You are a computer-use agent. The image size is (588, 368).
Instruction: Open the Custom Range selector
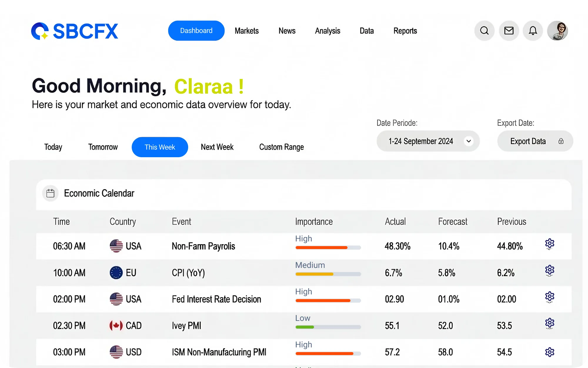click(281, 147)
